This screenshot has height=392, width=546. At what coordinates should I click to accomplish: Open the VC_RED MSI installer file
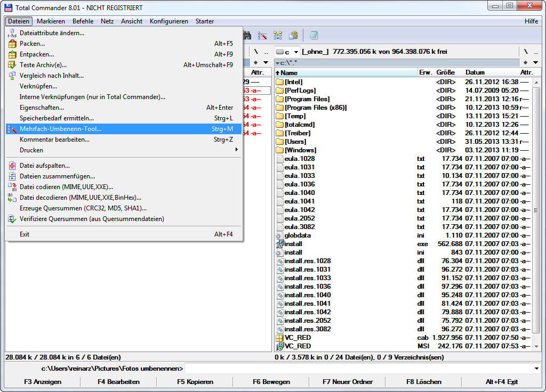(298, 346)
